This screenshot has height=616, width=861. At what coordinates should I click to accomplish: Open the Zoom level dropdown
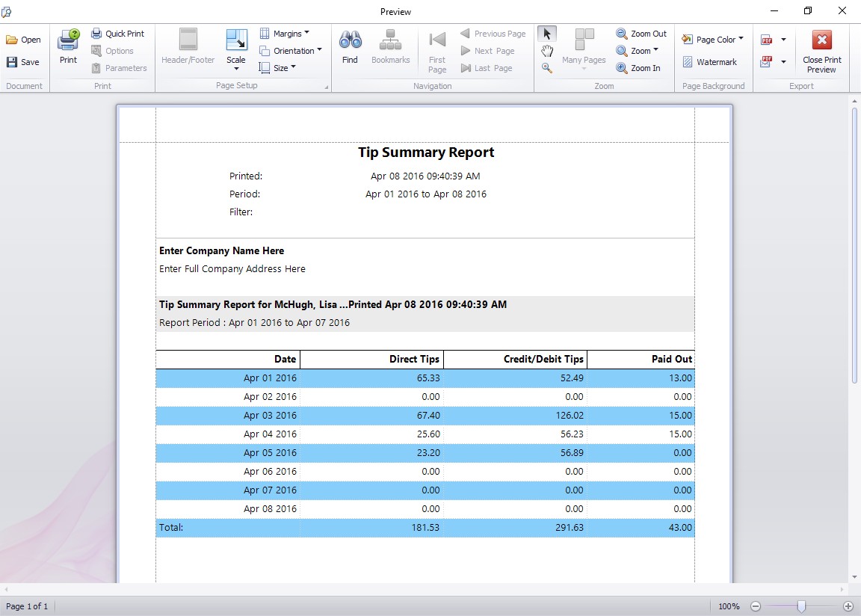pyautogui.click(x=637, y=51)
